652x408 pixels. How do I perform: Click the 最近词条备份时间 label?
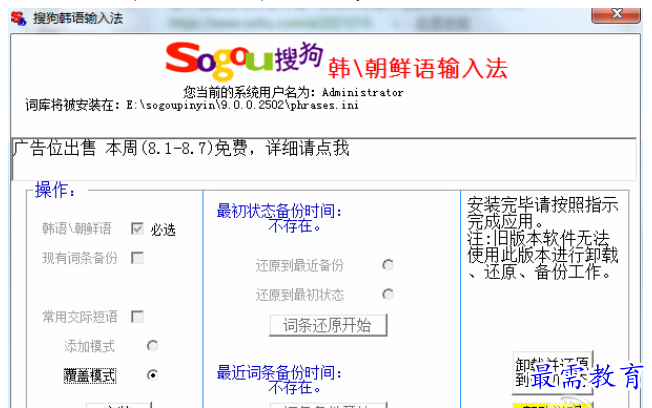pyautogui.click(x=279, y=373)
